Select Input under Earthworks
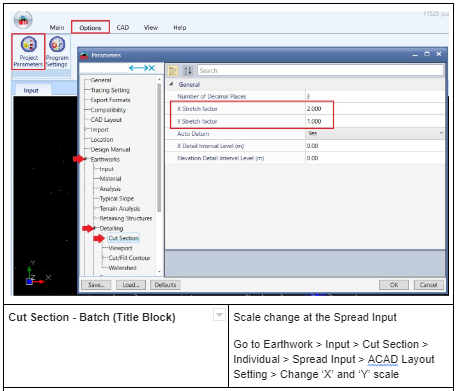This screenshot has width=459, height=391. [106, 169]
